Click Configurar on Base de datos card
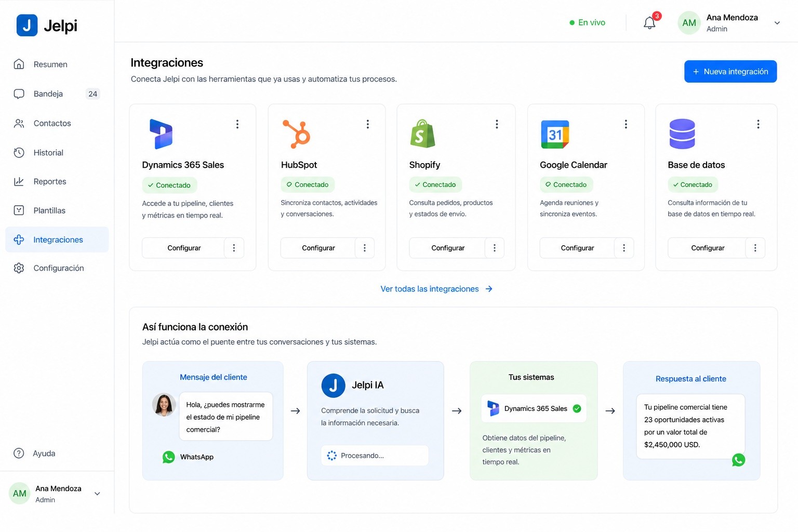Screen dimensions: 798x532 click(707, 248)
